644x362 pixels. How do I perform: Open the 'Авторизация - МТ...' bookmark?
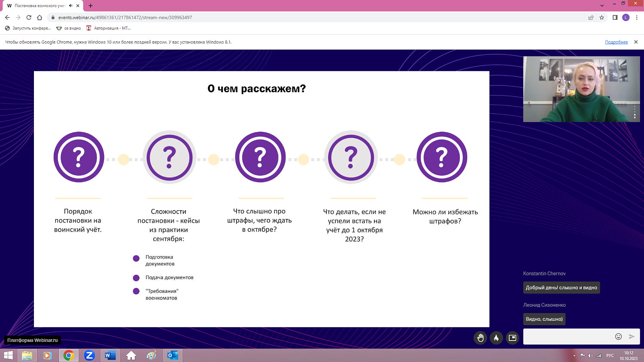click(109, 28)
